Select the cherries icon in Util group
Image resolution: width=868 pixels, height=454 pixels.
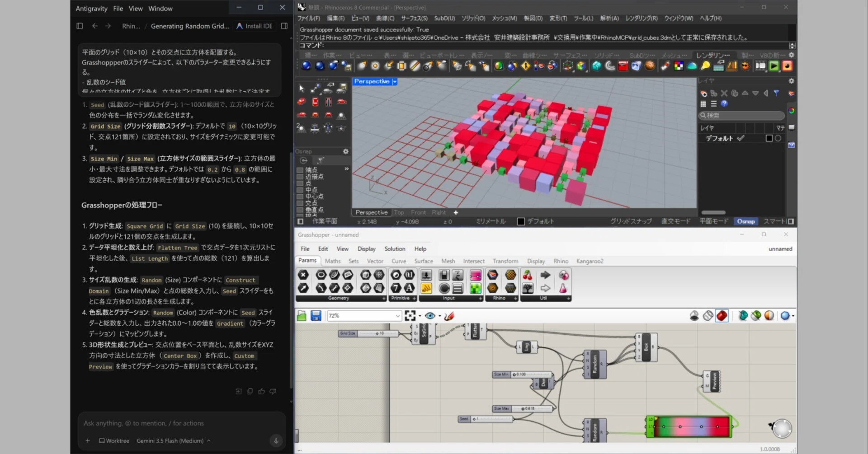point(527,275)
